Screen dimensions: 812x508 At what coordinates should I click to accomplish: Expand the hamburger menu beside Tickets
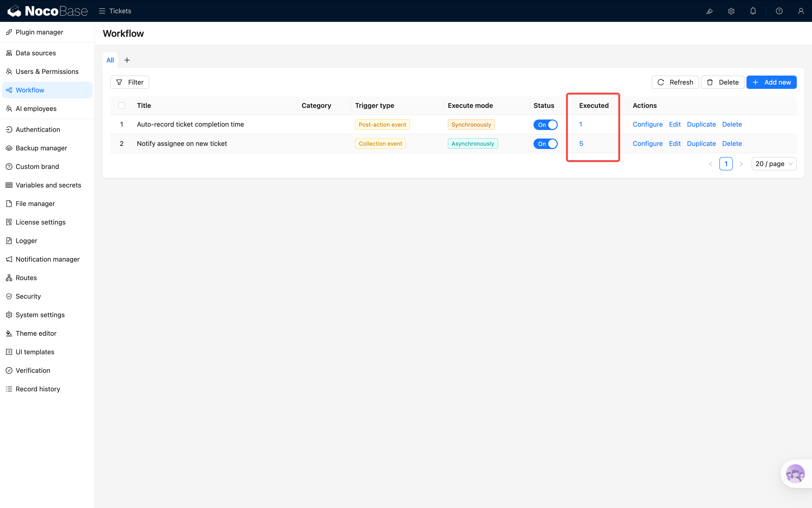[102, 11]
